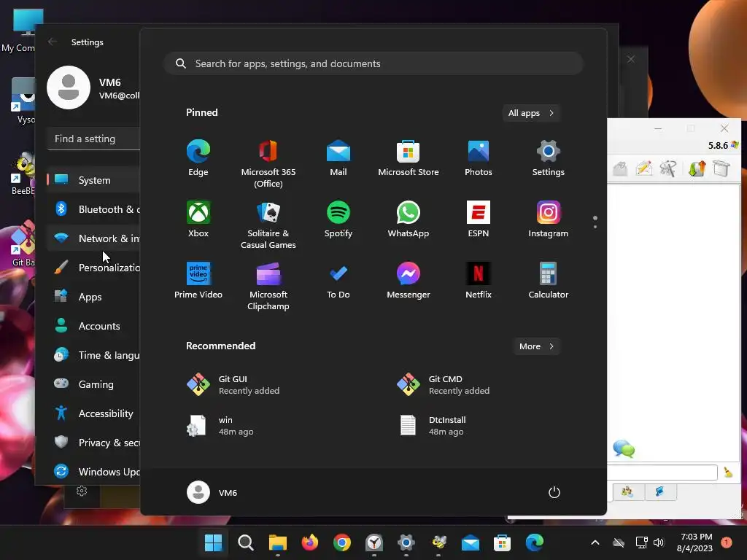The image size is (747, 560).
Task: Open taskbar Search
Action: point(246,542)
